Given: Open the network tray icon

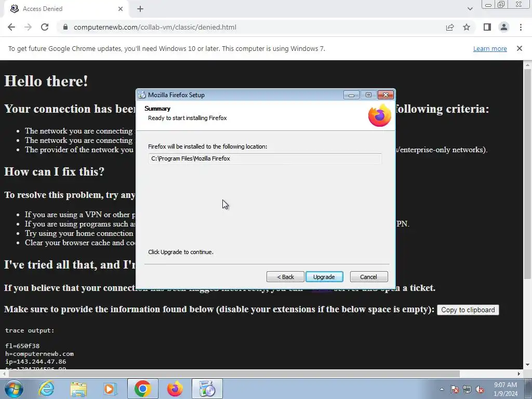Looking at the screenshot, I should pyautogui.click(x=467, y=390).
